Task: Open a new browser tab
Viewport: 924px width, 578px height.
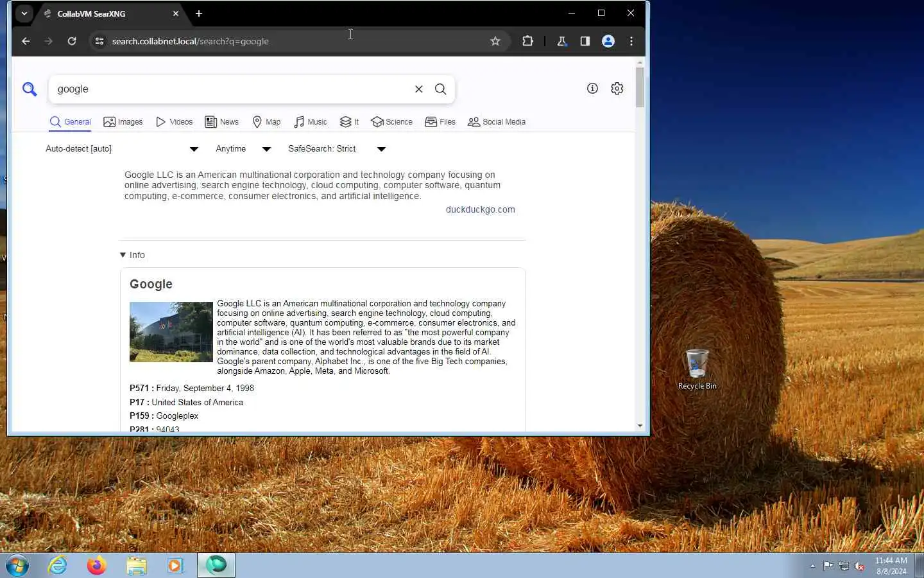Action: click(199, 13)
